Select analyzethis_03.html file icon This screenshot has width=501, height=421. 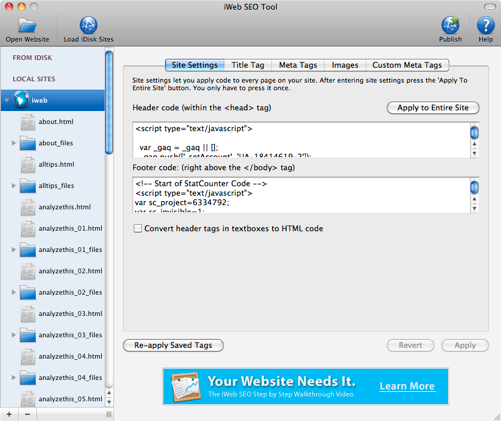tap(28, 314)
